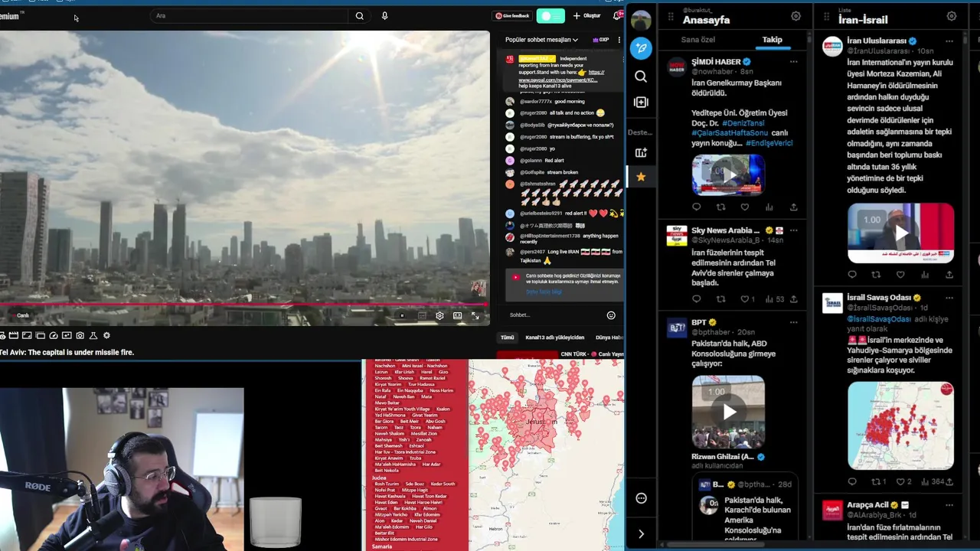Switch video to theater mode
Image resolution: width=980 pixels, height=551 pixels.
(x=457, y=315)
